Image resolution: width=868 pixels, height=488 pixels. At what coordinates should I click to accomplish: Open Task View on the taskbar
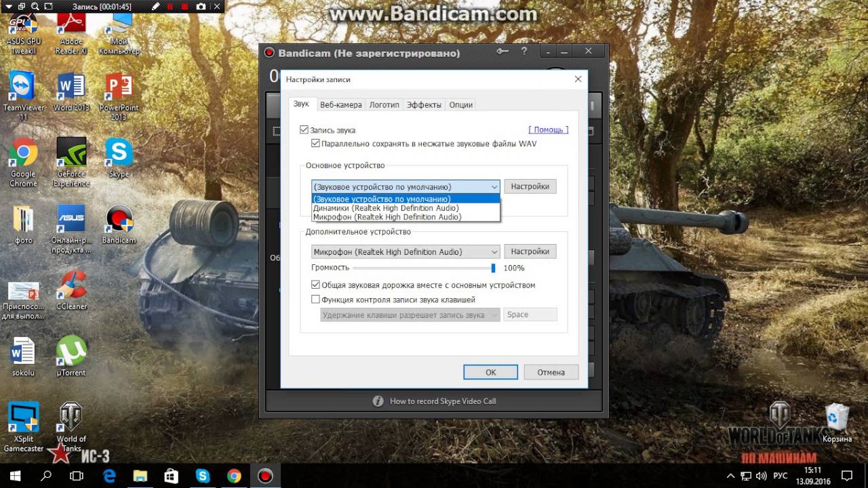[x=77, y=476]
